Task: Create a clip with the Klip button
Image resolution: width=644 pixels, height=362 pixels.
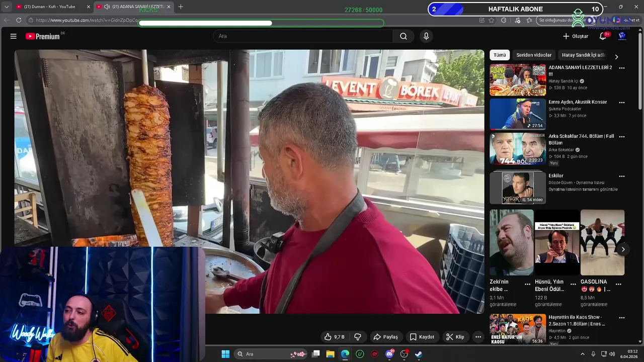Action: [x=455, y=337]
